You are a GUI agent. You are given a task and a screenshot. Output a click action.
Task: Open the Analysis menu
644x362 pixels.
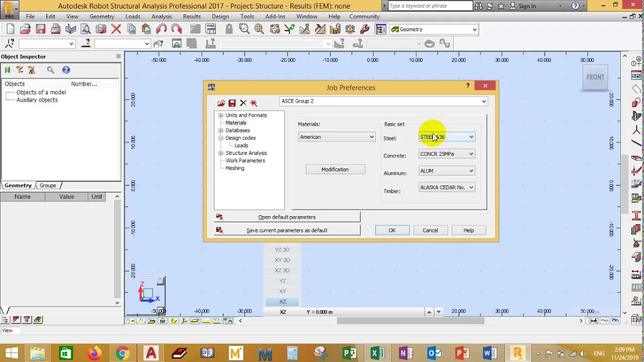(x=162, y=16)
